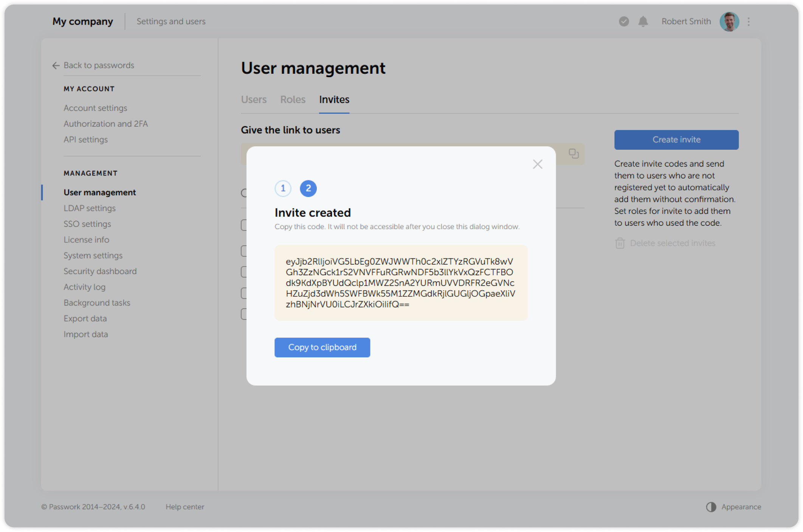The height and width of the screenshot is (532, 803).
Task: Click the Help center link
Action: tap(184, 507)
